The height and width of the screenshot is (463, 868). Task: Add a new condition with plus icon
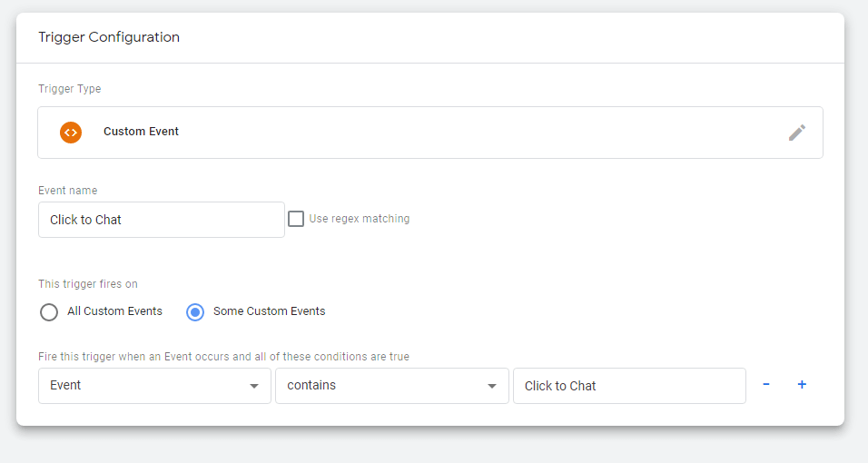[x=802, y=385]
